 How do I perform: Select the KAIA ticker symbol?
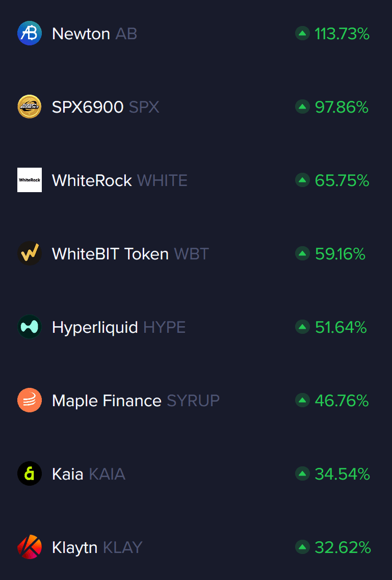(x=107, y=474)
